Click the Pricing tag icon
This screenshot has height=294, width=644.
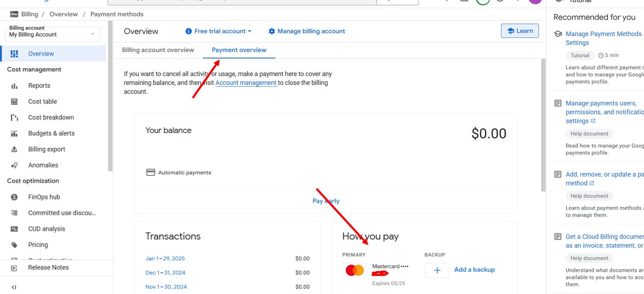point(14,245)
